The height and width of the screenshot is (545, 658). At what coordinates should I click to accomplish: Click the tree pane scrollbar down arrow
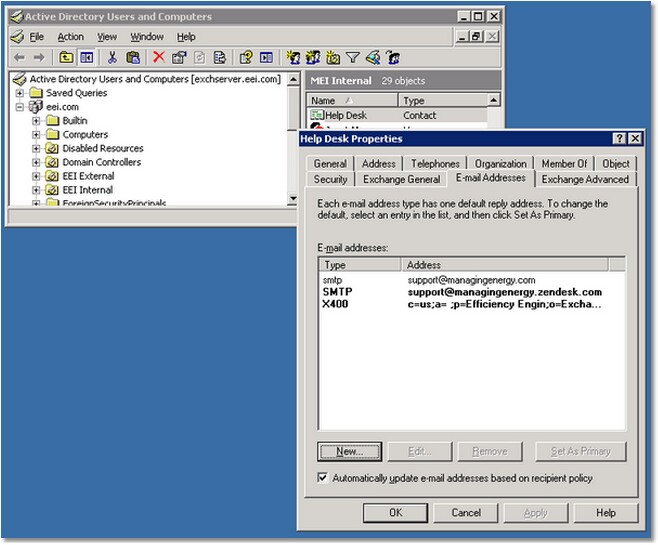[x=293, y=198]
